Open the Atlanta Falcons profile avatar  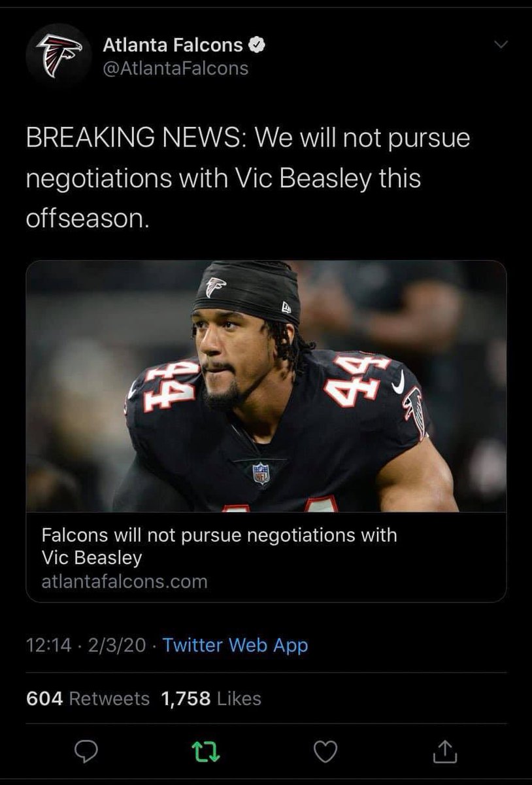58,56
